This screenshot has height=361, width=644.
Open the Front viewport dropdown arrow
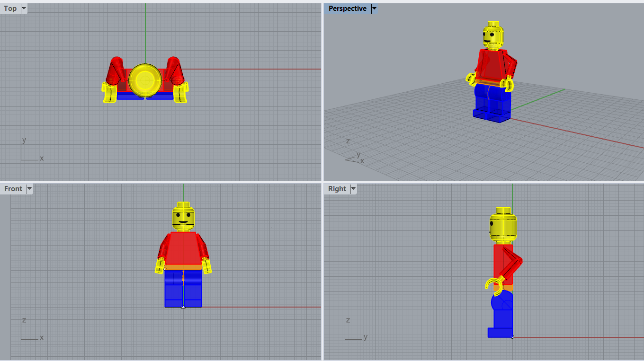pos(29,189)
